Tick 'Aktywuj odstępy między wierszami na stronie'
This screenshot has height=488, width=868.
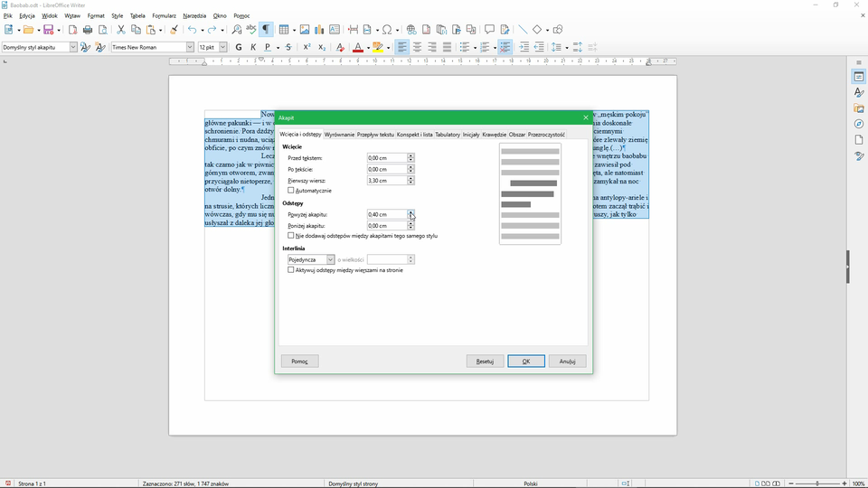pyautogui.click(x=291, y=270)
